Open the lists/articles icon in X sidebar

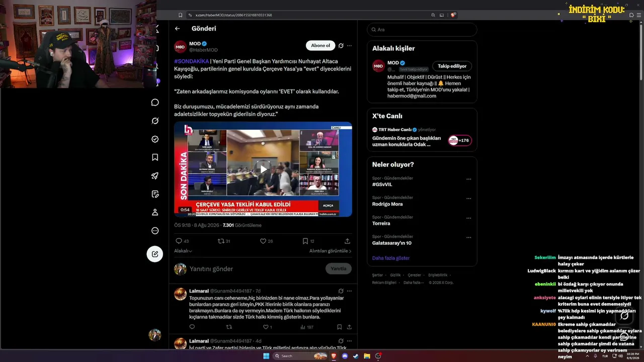(x=155, y=194)
